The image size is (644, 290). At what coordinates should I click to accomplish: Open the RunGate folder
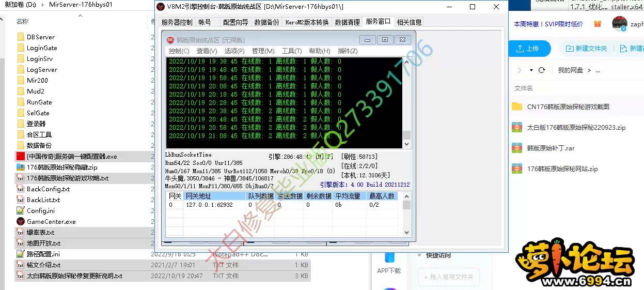(x=39, y=102)
